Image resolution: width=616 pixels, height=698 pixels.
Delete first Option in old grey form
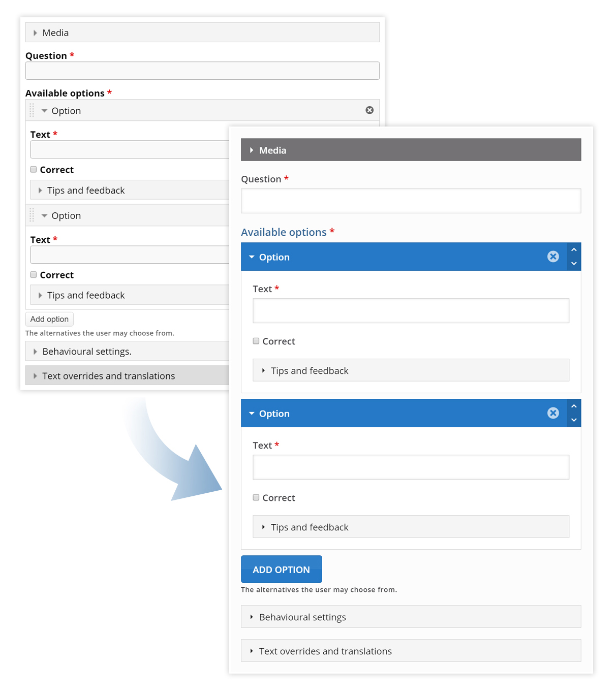coord(369,110)
